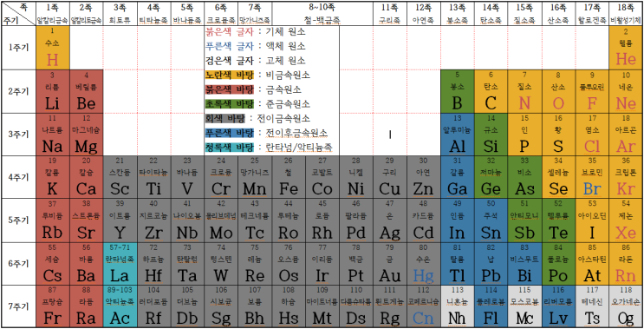Click the lithium cell Li
This screenshot has width=644, height=329.
[x=53, y=92]
